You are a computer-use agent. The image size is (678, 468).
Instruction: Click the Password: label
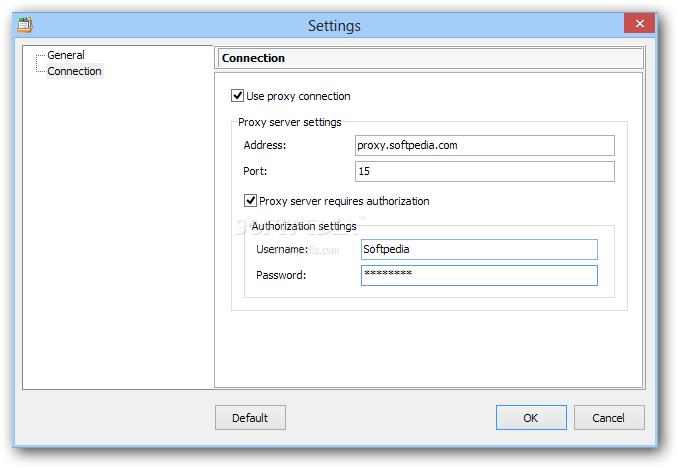coord(281,276)
